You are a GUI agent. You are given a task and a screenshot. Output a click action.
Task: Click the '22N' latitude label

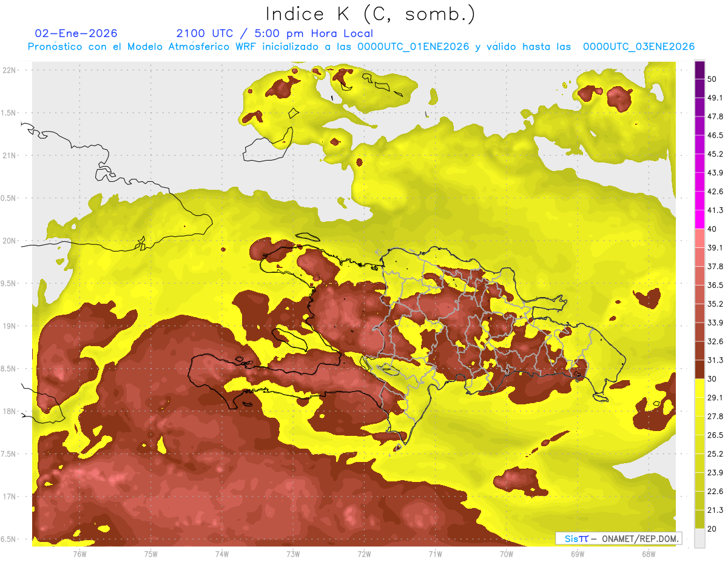pos(10,70)
